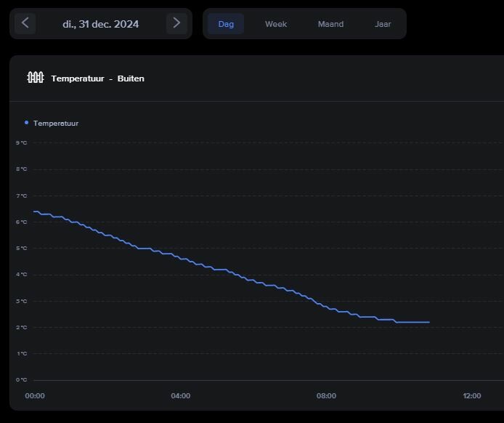Switch to Jaar view

[383, 24]
